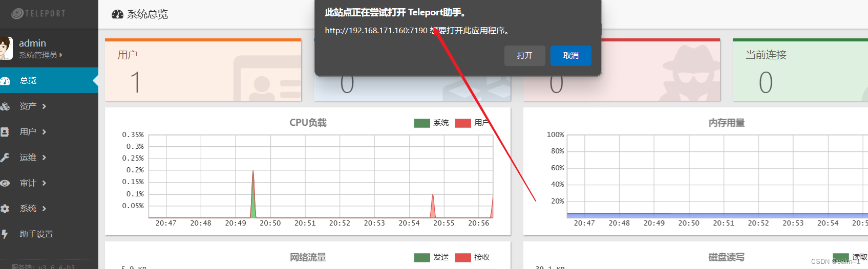Click the 20:55 label on CPU chart axis
868x269 pixels.
click(444, 223)
